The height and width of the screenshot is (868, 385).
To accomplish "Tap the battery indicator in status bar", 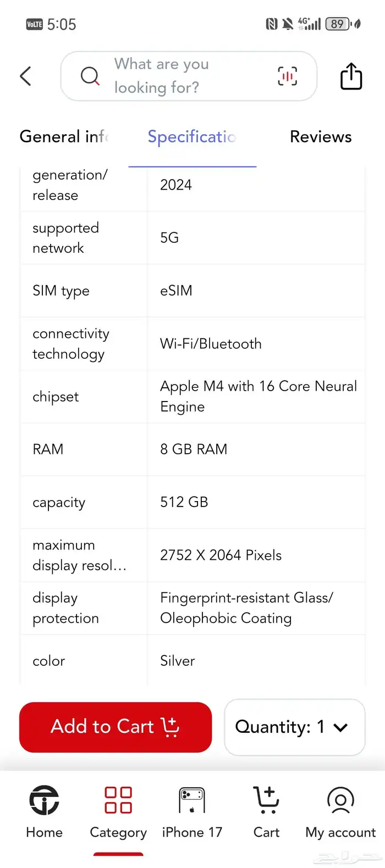I will 338,24.
